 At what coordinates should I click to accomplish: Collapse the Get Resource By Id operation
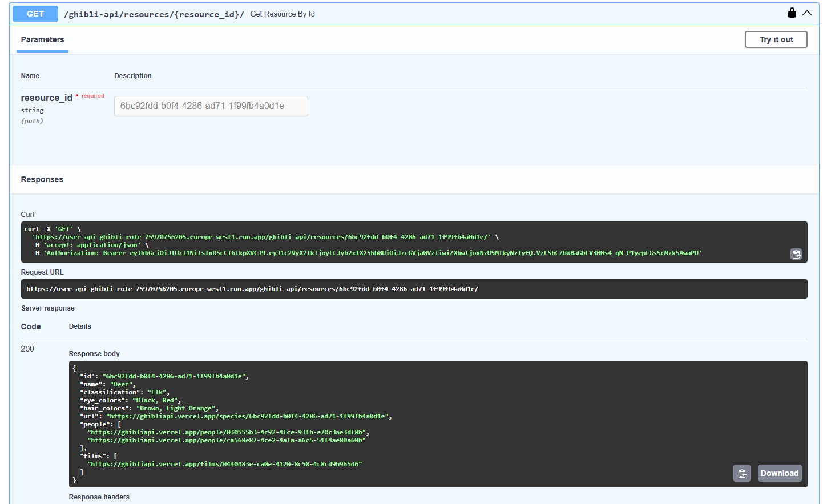pos(807,13)
